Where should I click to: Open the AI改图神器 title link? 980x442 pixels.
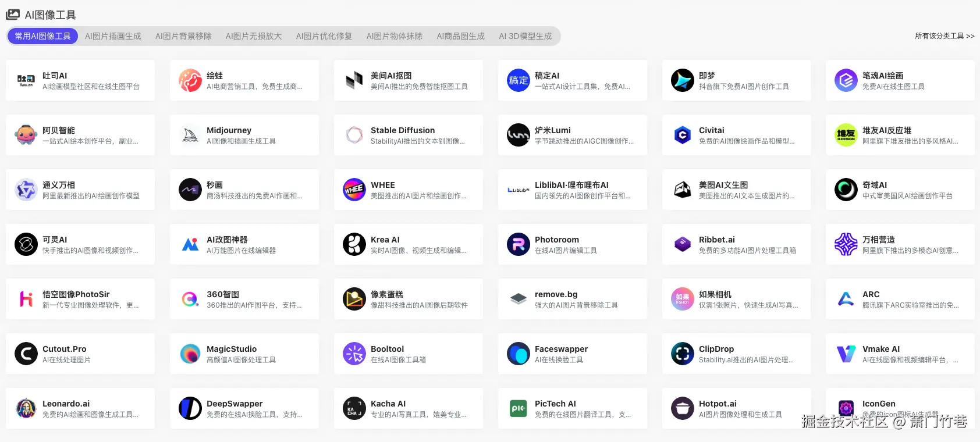coord(227,240)
